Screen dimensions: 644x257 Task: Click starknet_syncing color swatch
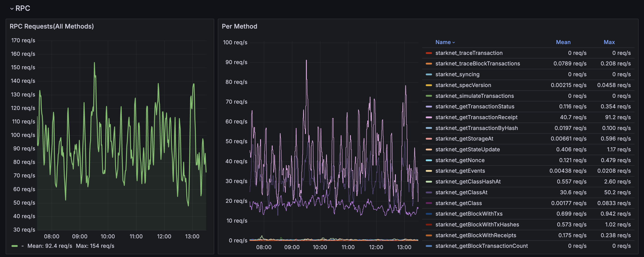coord(429,74)
